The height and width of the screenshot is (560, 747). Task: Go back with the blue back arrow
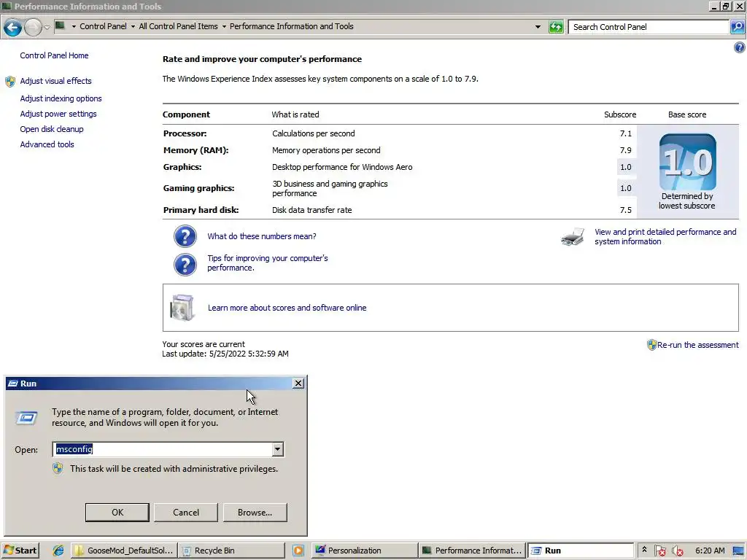click(x=13, y=27)
